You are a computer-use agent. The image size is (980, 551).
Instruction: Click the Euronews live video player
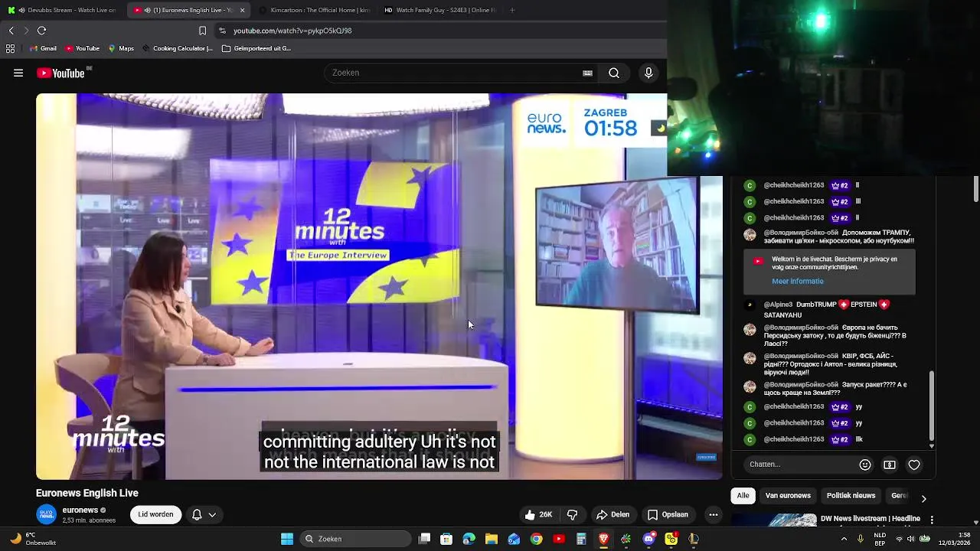tap(379, 286)
